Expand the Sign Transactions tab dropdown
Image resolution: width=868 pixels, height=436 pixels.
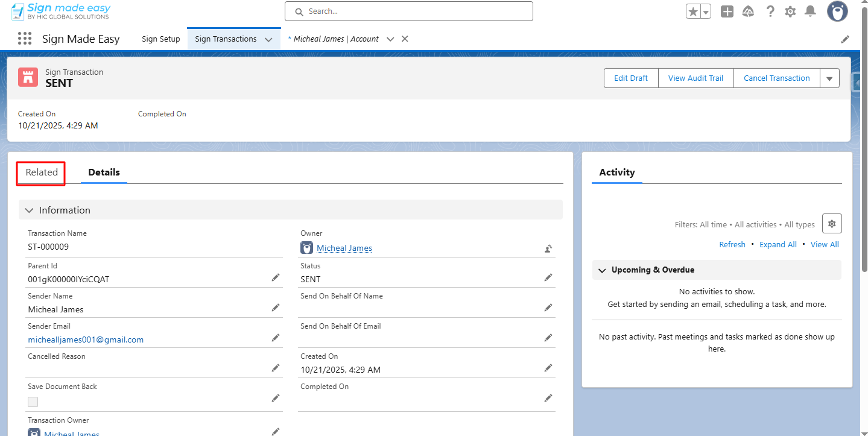pos(268,39)
